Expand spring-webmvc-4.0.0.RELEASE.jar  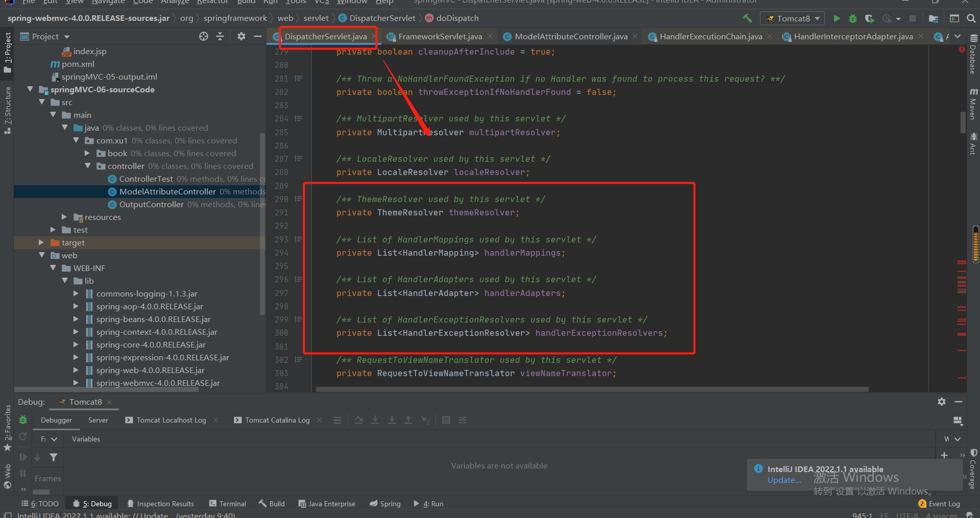76,383
